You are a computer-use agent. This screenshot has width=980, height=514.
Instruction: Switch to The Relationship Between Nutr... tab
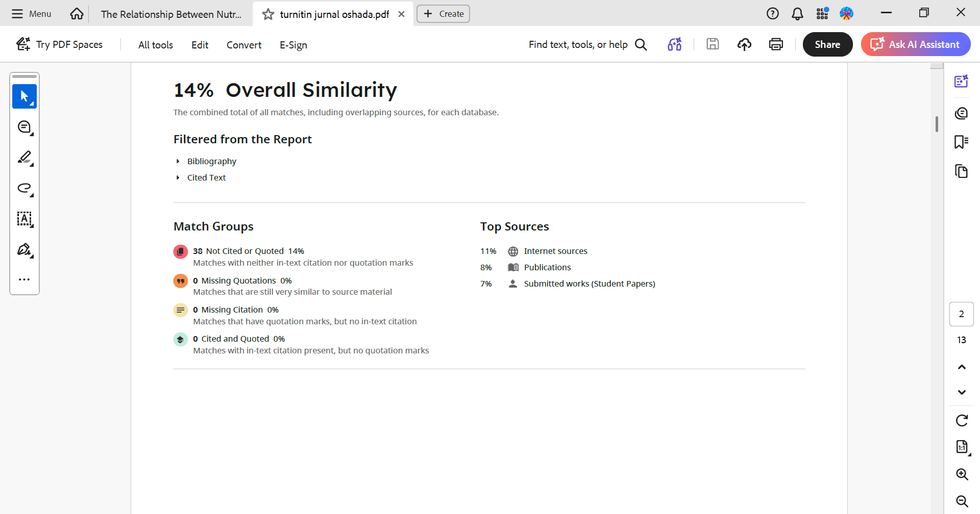[171, 14]
